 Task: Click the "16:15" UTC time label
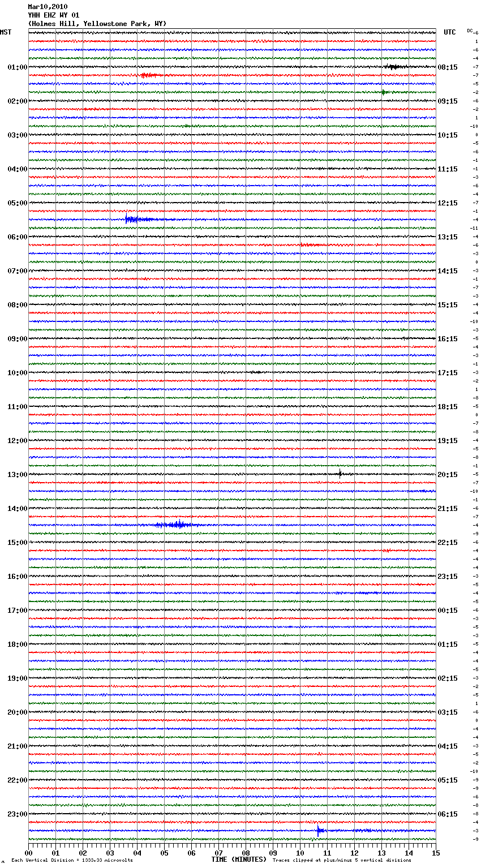pos(448,339)
